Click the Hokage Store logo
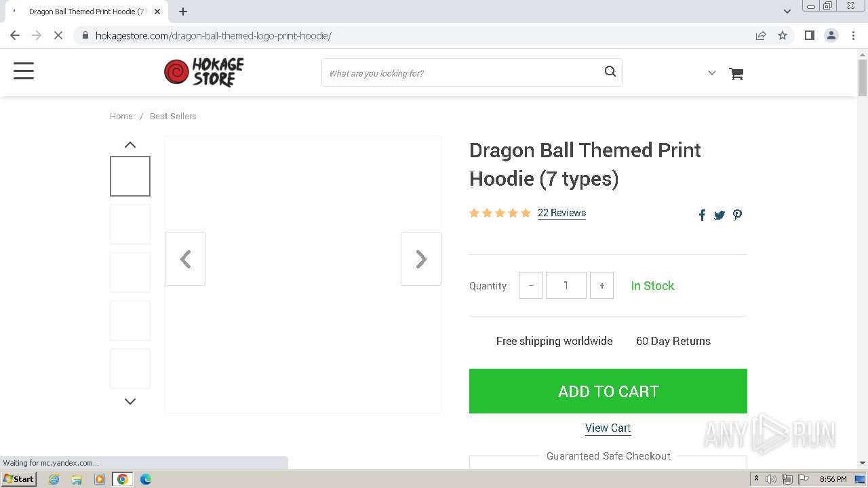 pos(203,72)
